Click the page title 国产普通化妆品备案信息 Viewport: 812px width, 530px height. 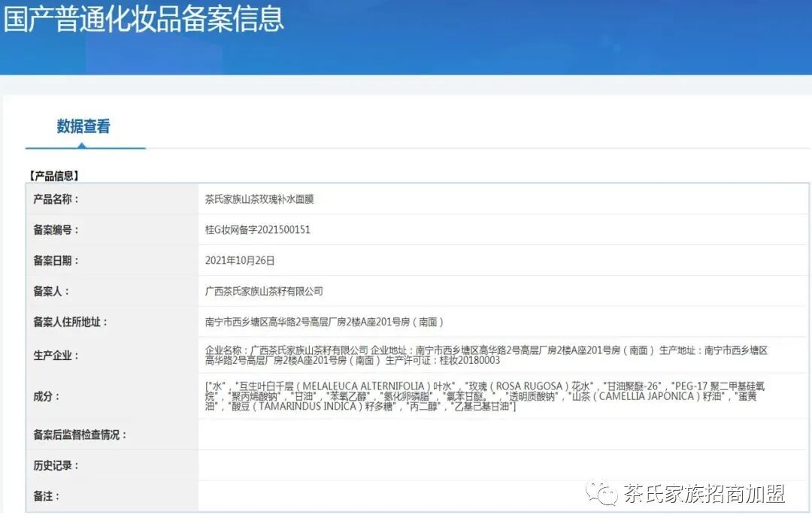tap(144, 19)
